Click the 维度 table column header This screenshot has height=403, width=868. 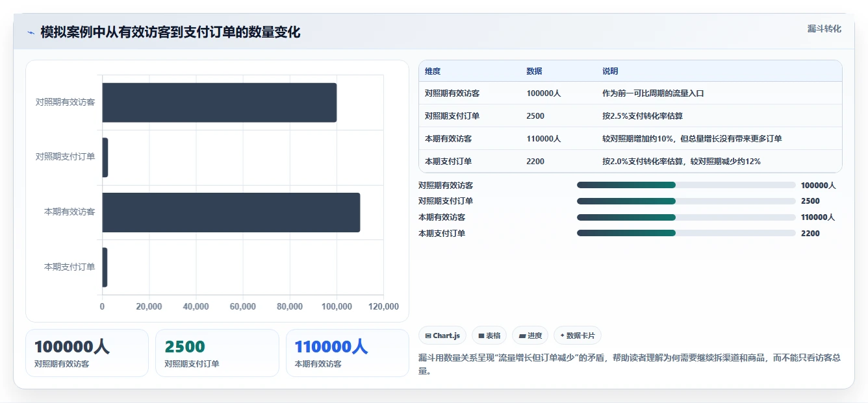tap(433, 71)
